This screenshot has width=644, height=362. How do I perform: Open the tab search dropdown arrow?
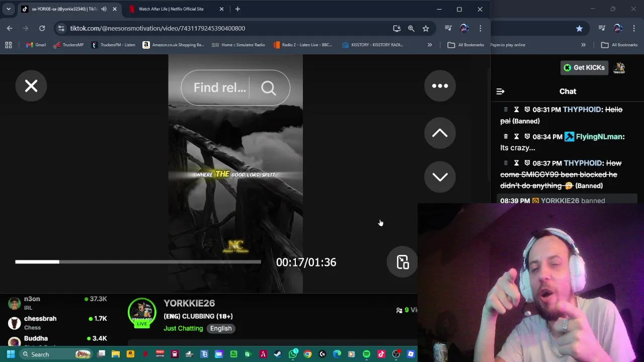coord(9,9)
